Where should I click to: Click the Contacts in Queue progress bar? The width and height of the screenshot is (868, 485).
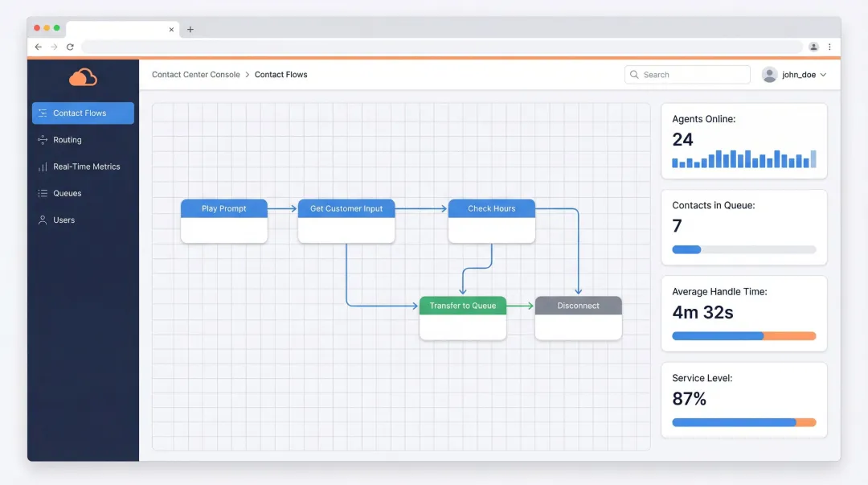(x=743, y=249)
